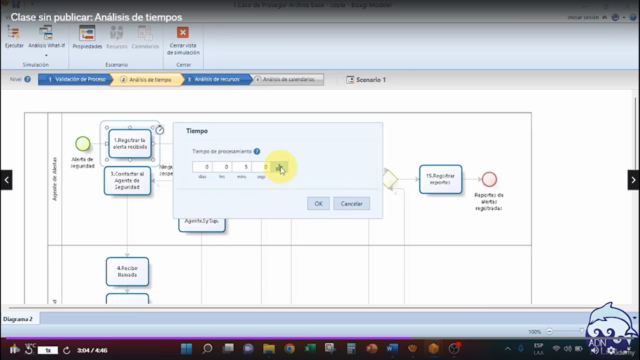Change the 1x playback speed

pyautogui.click(x=48, y=350)
